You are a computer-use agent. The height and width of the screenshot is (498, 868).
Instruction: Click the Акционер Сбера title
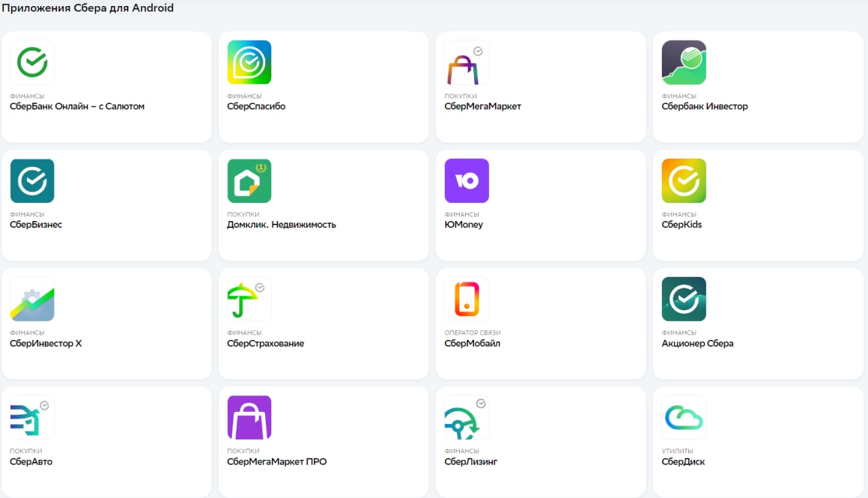698,343
